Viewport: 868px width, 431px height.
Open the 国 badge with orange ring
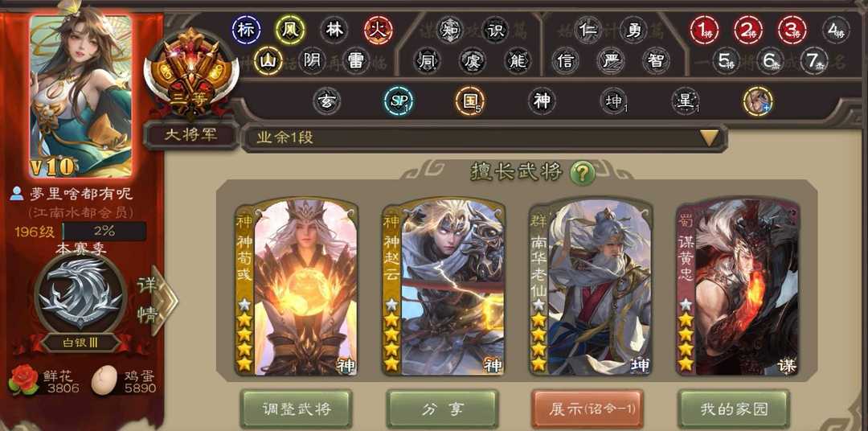(x=470, y=101)
